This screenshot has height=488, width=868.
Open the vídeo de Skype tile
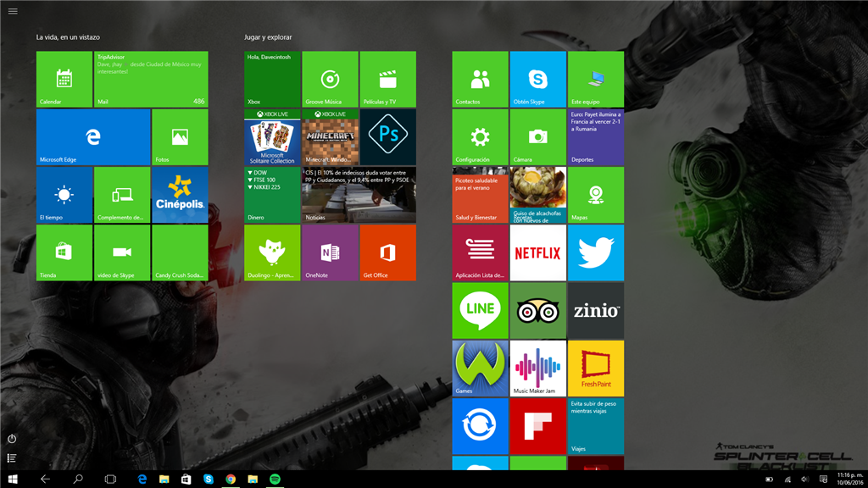(x=122, y=252)
